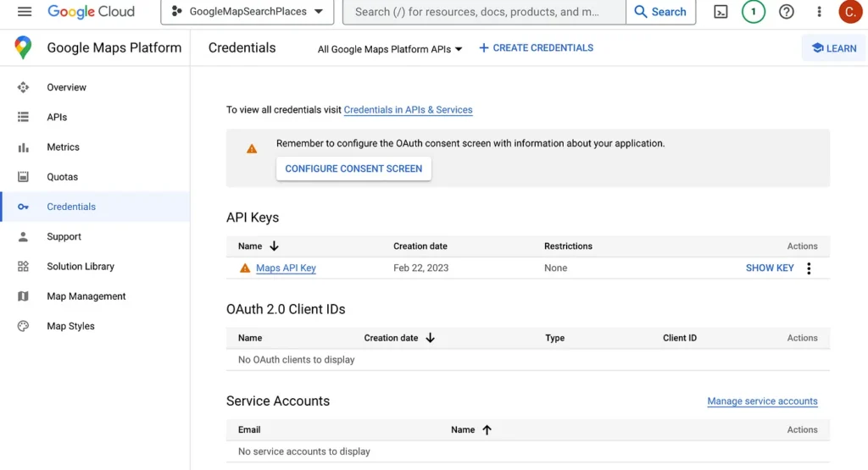868x470 pixels.
Task: Click the Metrics bar chart icon
Action: [x=23, y=147]
